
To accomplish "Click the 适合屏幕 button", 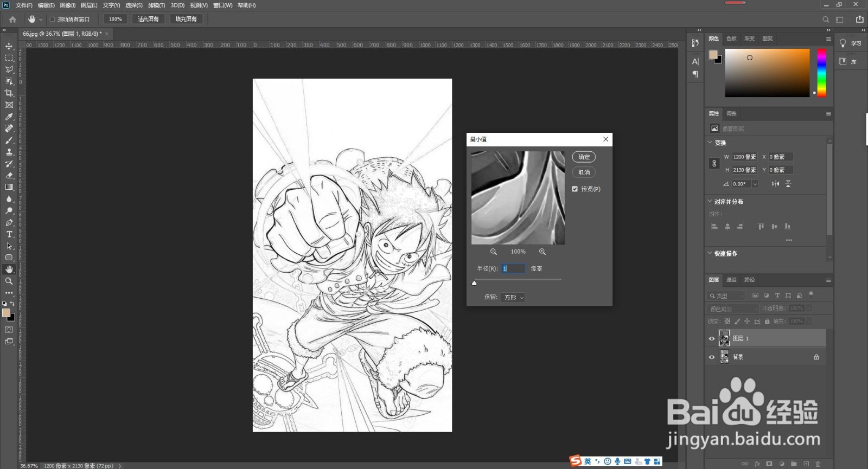I will click(148, 19).
